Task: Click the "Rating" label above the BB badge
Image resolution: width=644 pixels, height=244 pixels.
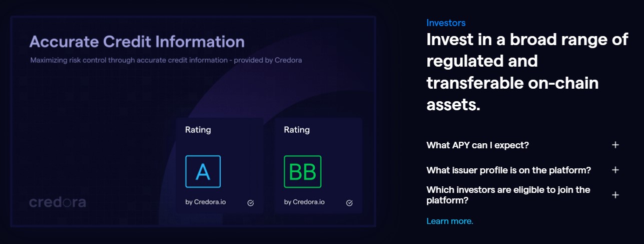Action: point(297,130)
